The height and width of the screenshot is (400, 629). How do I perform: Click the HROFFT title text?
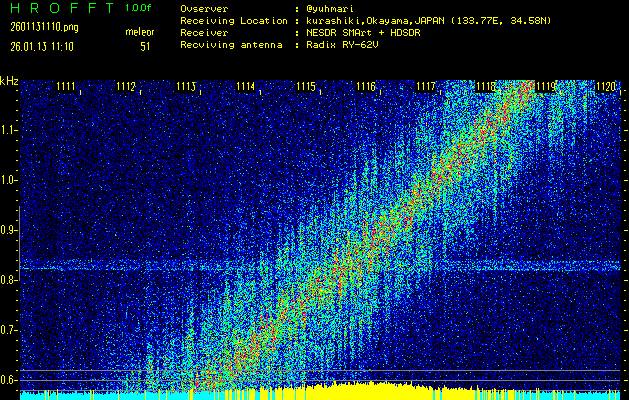[61, 8]
